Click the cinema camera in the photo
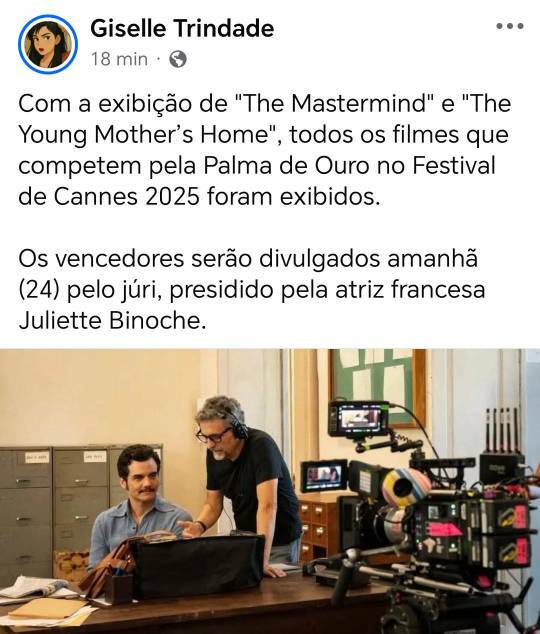This screenshot has width=540, height=634. (437, 522)
